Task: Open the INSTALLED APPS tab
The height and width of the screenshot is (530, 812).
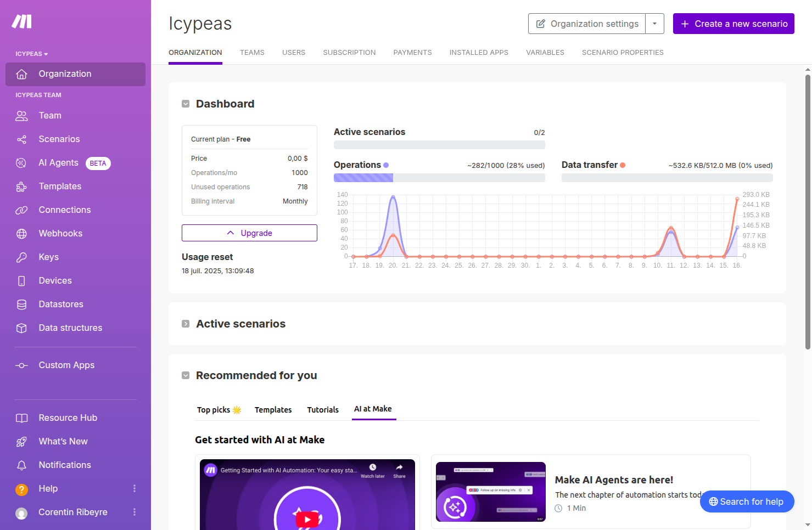Action: tap(479, 53)
